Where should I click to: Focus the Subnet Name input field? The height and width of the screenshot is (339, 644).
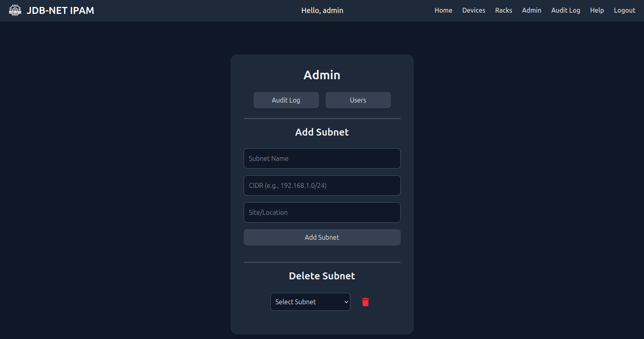coord(322,158)
